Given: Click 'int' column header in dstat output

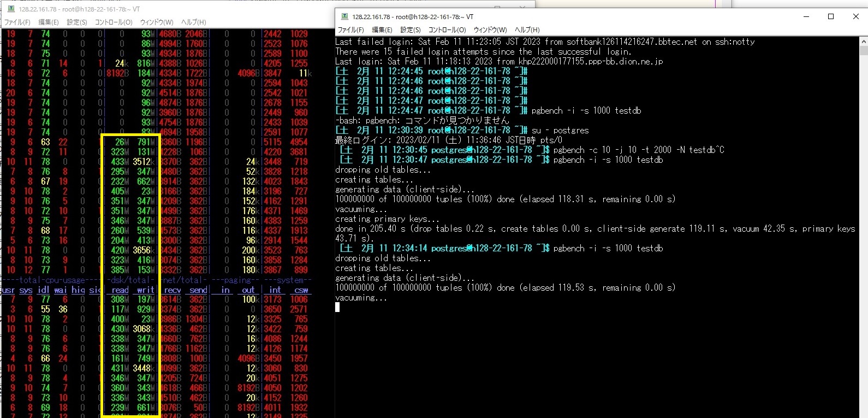Looking at the screenshot, I should pyautogui.click(x=275, y=290).
